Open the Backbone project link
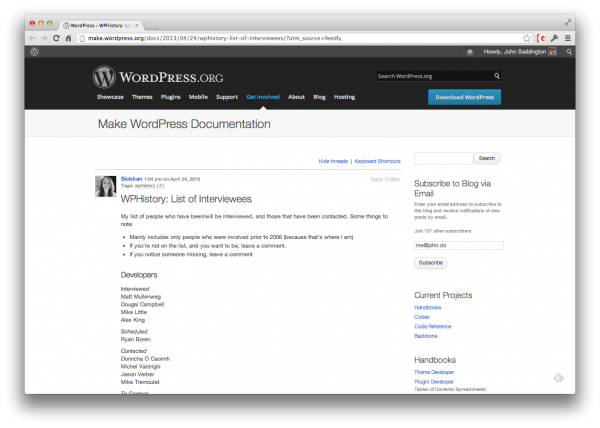600x428 pixels. coord(426,336)
